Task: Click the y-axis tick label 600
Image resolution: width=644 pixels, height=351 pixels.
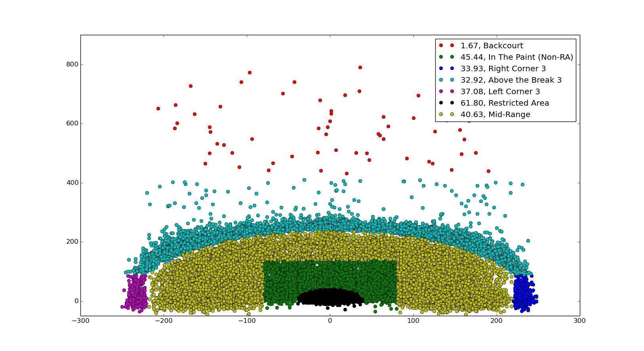Action: click(72, 123)
